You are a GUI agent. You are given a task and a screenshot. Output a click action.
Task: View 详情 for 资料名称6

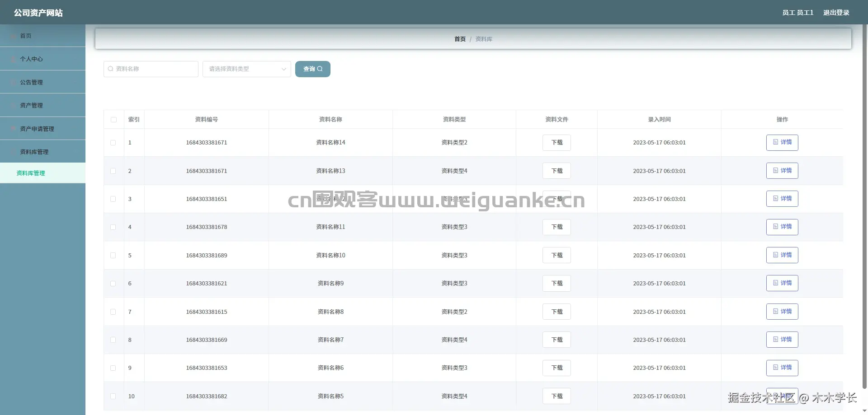click(x=782, y=368)
